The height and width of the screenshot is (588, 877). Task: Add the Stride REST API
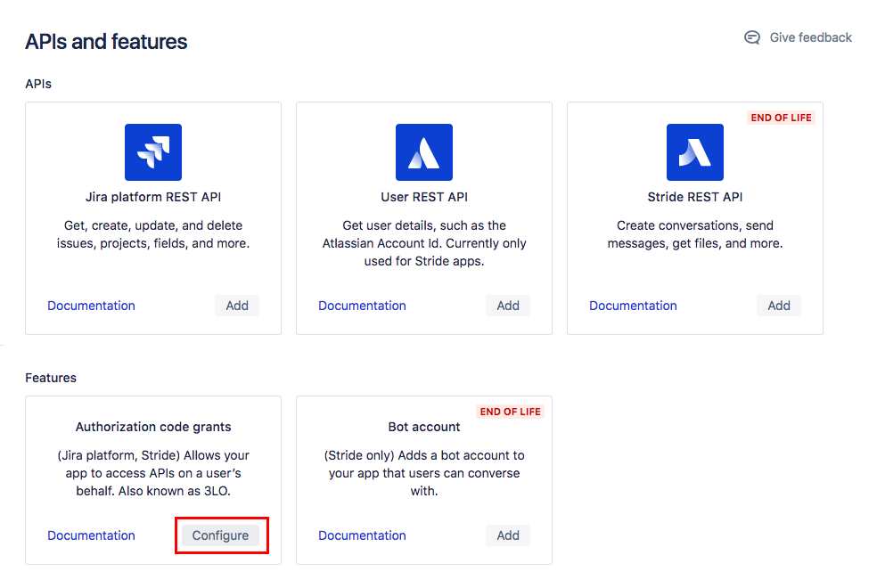coord(779,306)
